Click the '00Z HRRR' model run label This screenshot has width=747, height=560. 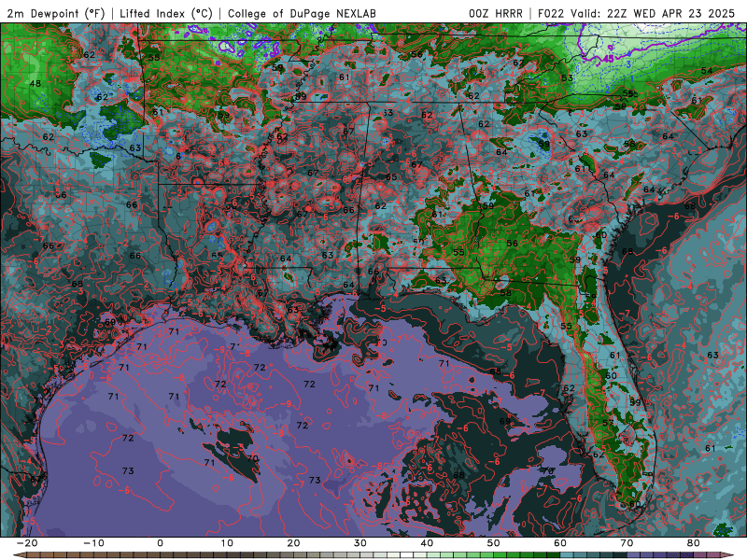[x=496, y=14]
